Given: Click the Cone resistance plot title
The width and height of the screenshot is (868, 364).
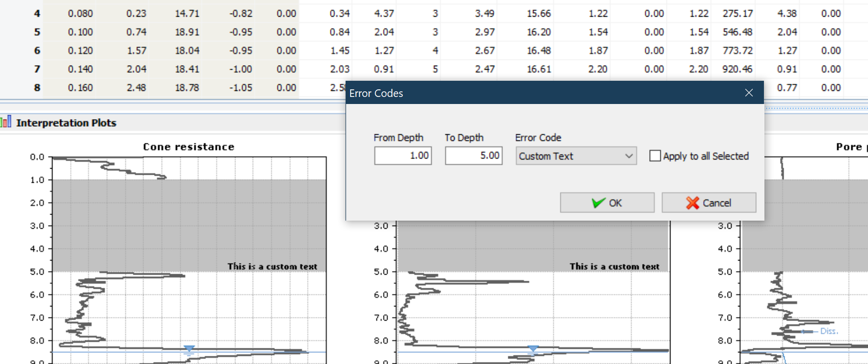Looking at the screenshot, I should pos(188,147).
